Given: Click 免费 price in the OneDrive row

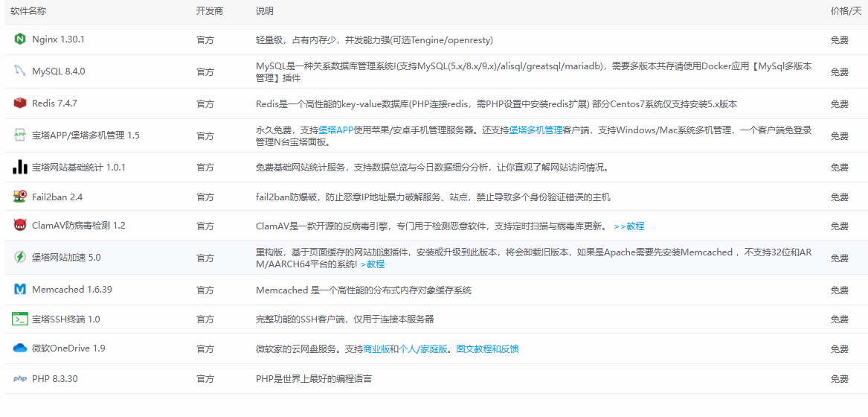Looking at the screenshot, I should [x=839, y=349].
